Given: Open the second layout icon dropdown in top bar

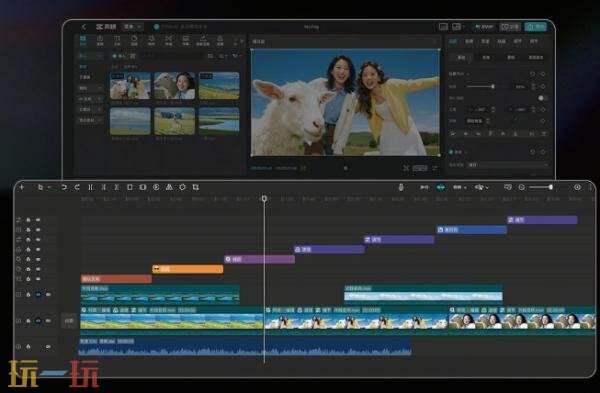Looking at the screenshot, I should (x=458, y=26).
